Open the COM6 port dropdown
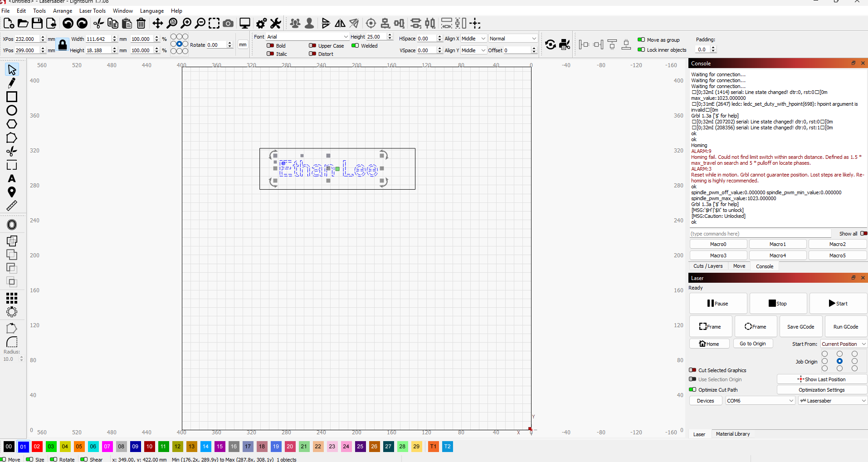 (760, 401)
